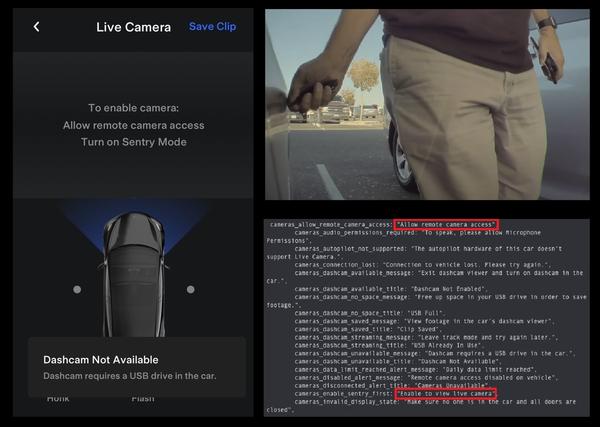Click the cameras_autopilot_not_supported code line
This screenshot has width=600, height=427.
(414, 253)
